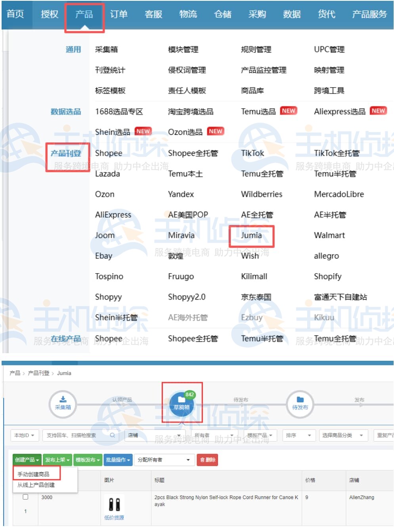Viewport: 394px width, 532px height.
Task: Open Jumia under 产品刊登 section
Action: click(x=252, y=235)
